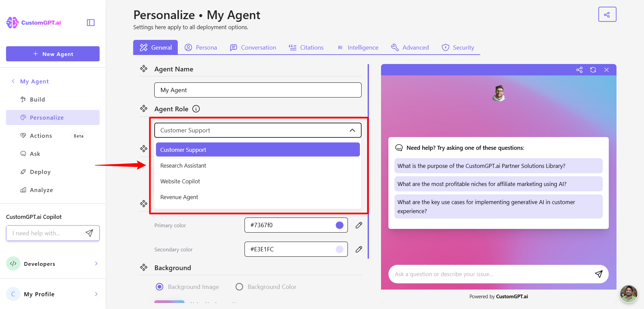Image resolution: width=644 pixels, height=309 pixels.
Task: Open Actions Beta in the sidebar
Action: (x=53, y=136)
